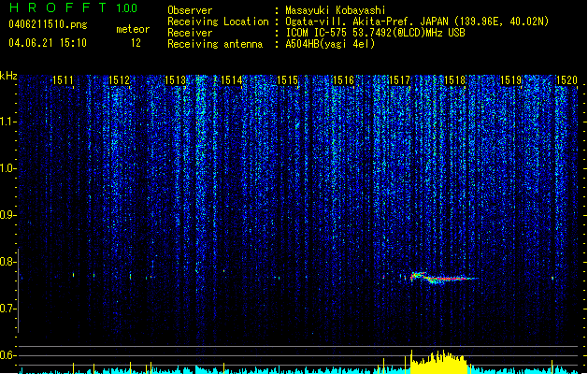Click the 0.8 frequency axis label
This screenshot has width=588, height=374.
[7, 262]
